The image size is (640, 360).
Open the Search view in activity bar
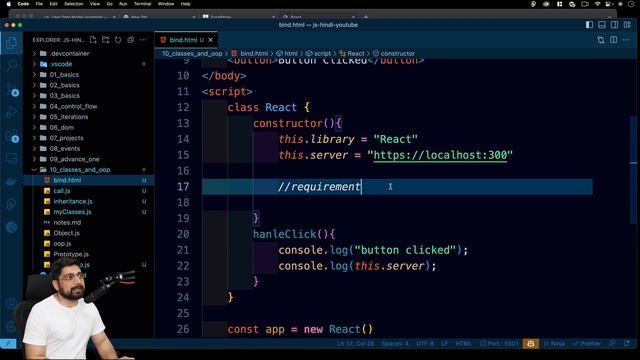click(x=11, y=65)
